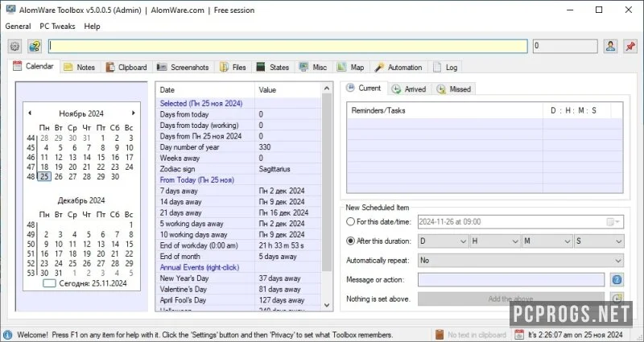Click the 'Annual Events (right-click)' header row
The width and height of the screenshot is (644, 342).
point(238,267)
